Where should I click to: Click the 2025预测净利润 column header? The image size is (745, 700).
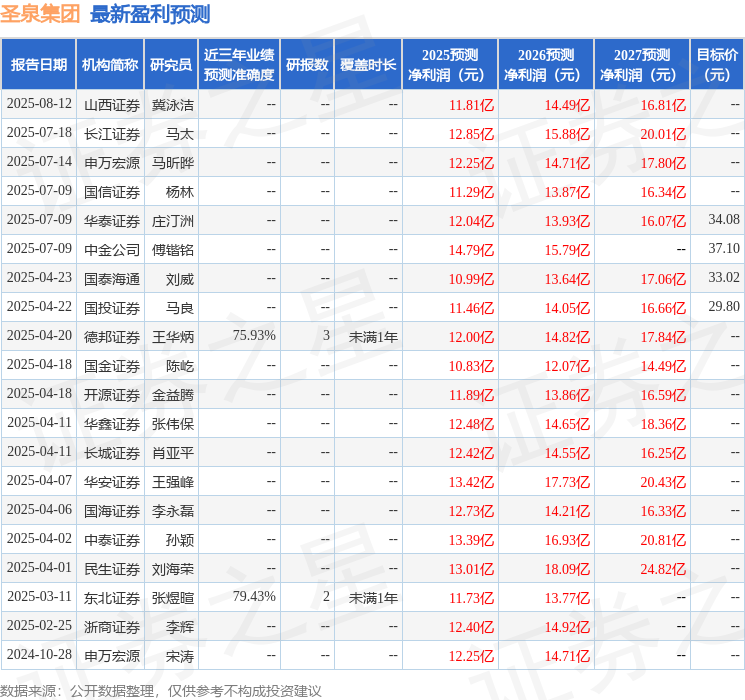click(449, 65)
